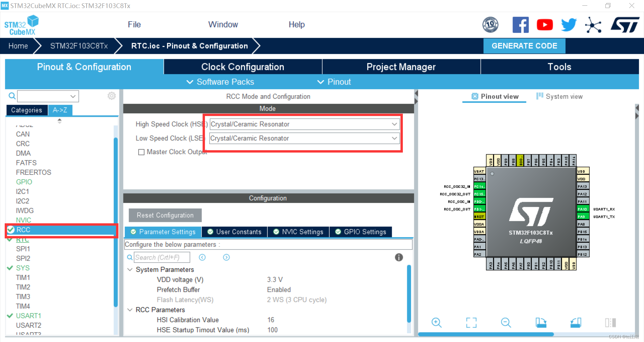Select GPIO in peripheral list
This screenshot has width=644, height=342.
pos(24,182)
